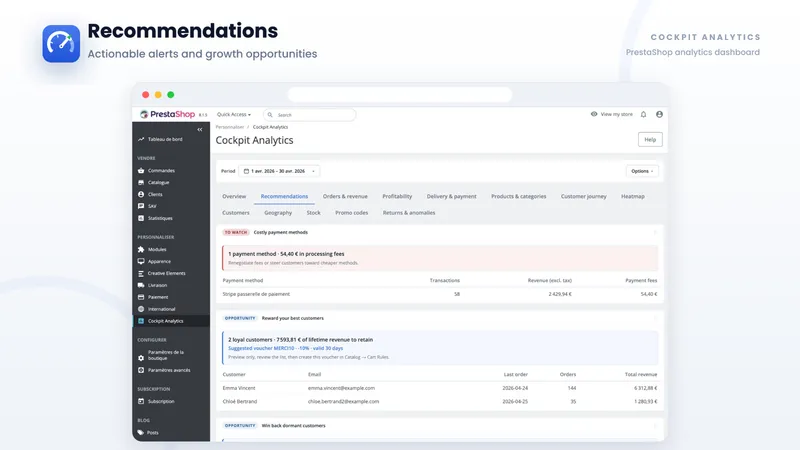The width and height of the screenshot is (800, 450).
Task: Click the Personnaliser breadcrumb link
Action: click(x=230, y=127)
